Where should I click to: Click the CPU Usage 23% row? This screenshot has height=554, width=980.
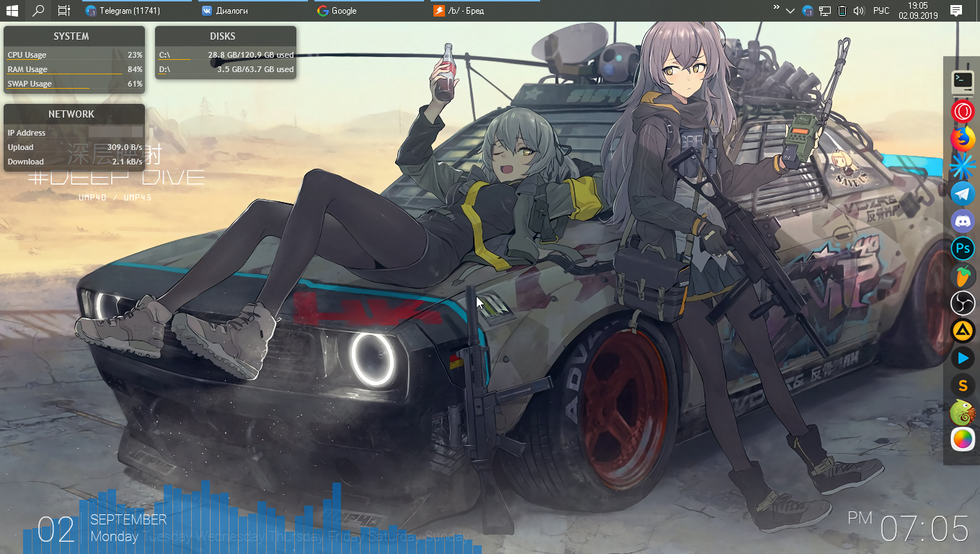tap(74, 56)
